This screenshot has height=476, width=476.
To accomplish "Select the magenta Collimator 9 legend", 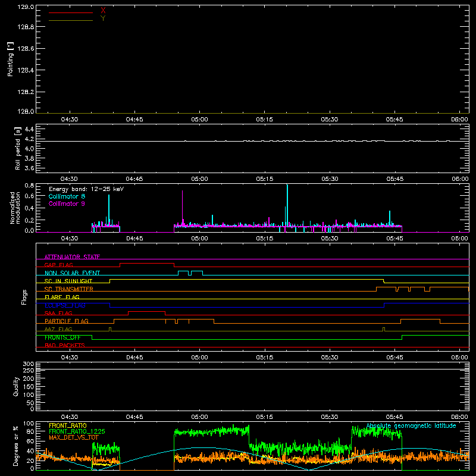I will click(67, 203).
